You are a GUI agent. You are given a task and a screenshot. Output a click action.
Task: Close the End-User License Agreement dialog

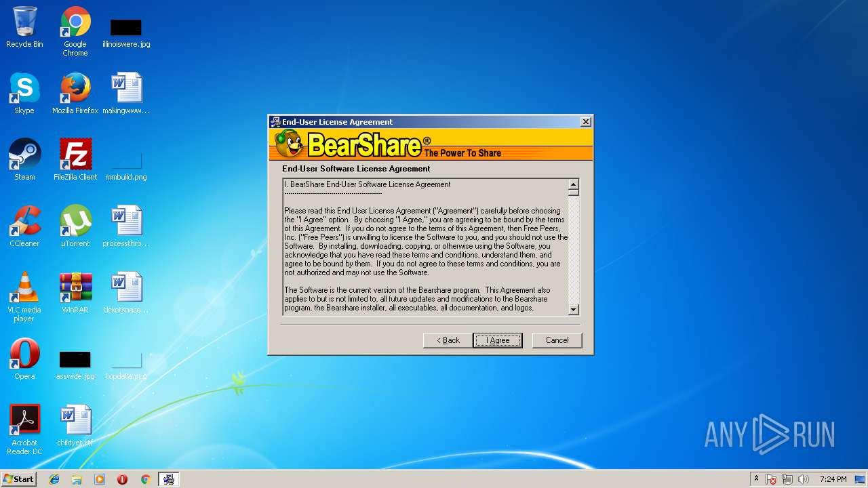(x=586, y=122)
